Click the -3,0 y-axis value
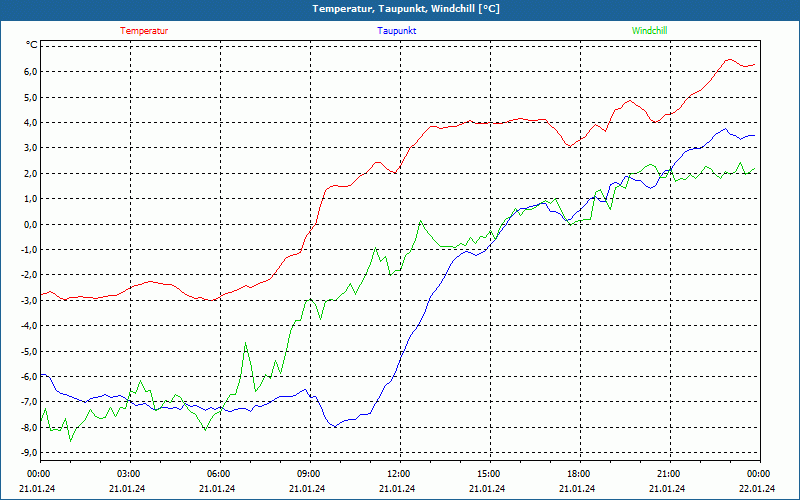800x500 pixels. coord(29,301)
